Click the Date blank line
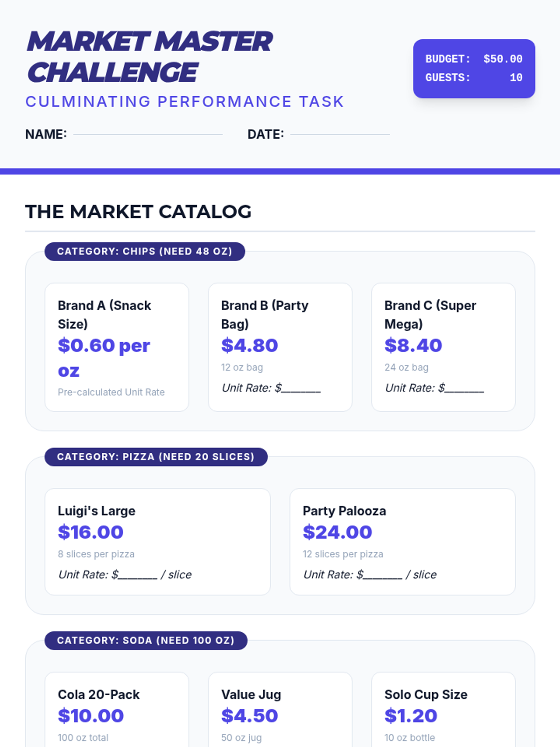The width and height of the screenshot is (560, 747). point(340,134)
